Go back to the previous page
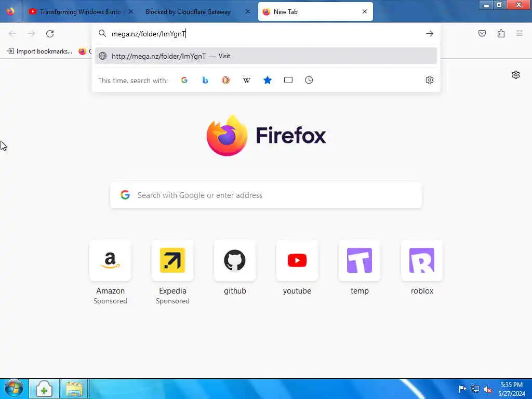Screen dimensions: 532x399 pyautogui.click(x=12, y=34)
